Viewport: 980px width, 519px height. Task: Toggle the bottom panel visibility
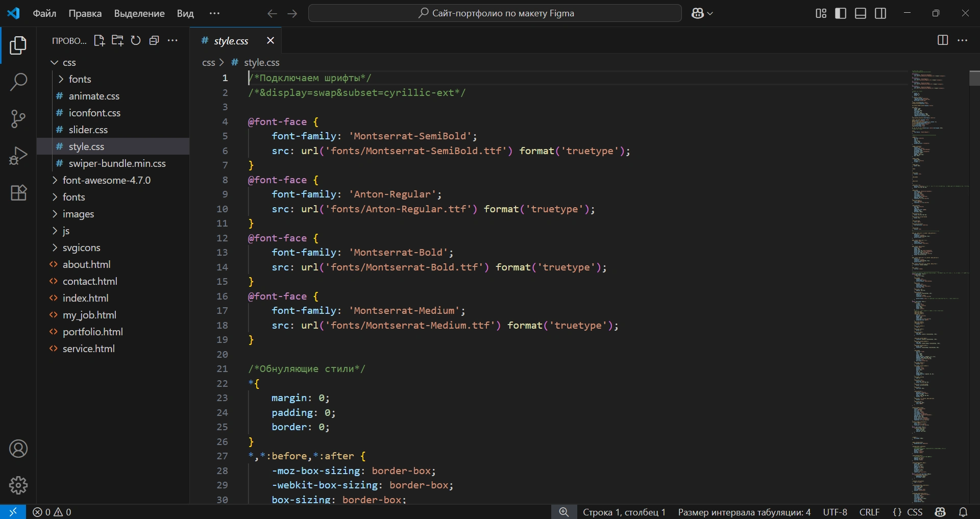pyautogui.click(x=861, y=13)
